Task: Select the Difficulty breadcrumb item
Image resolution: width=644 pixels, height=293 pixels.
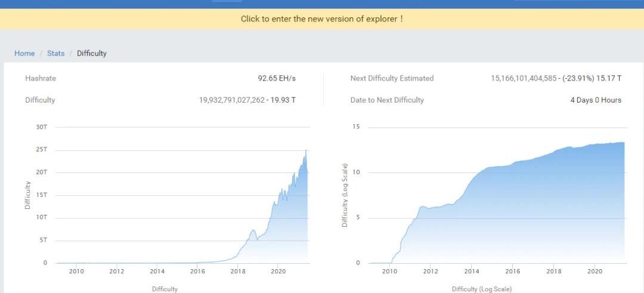Action: pos(92,53)
